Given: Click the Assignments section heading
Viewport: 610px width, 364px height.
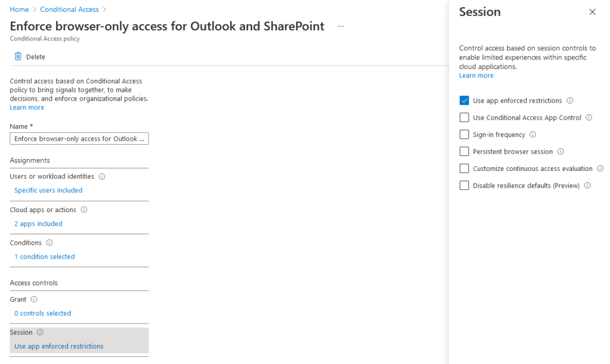Looking at the screenshot, I should click(x=30, y=160).
